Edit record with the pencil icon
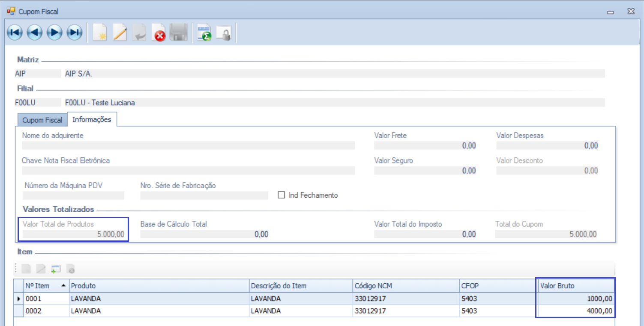644x326 pixels. coord(120,33)
